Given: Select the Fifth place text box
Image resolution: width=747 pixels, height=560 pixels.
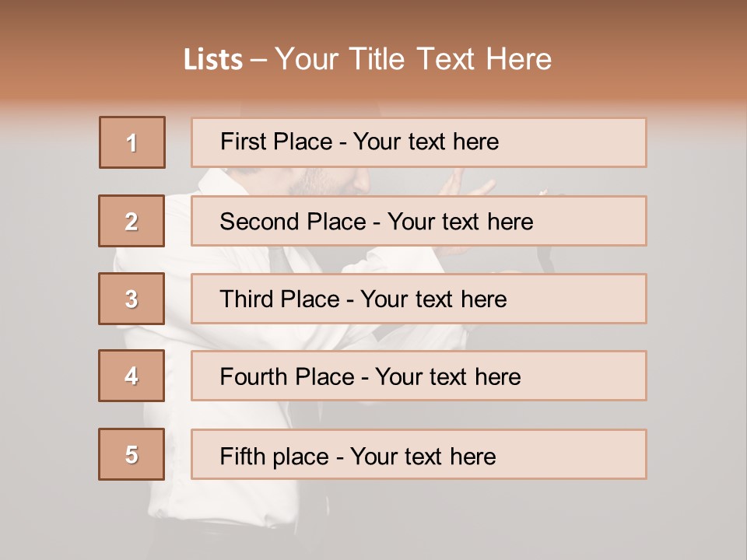Looking at the screenshot, I should coord(419,454).
